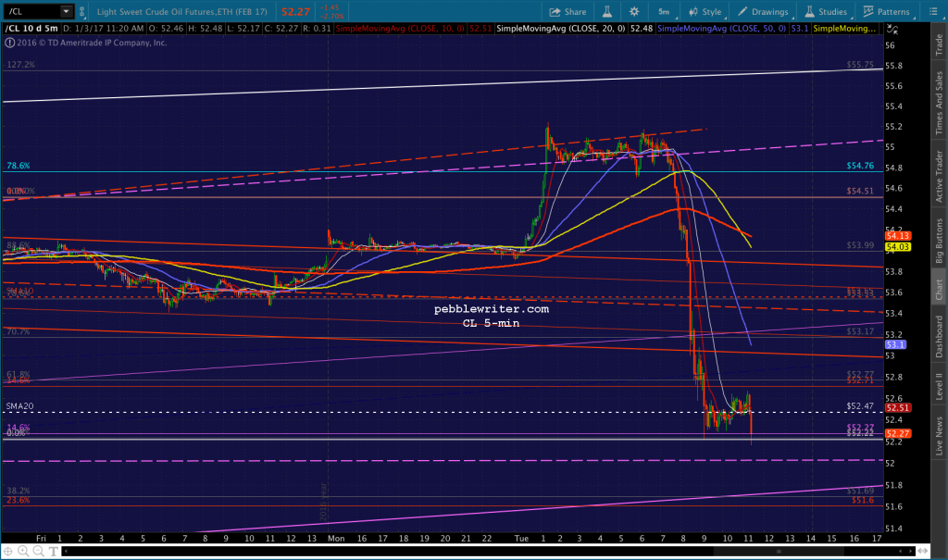Open the Active Trader side tab

click(x=939, y=176)
